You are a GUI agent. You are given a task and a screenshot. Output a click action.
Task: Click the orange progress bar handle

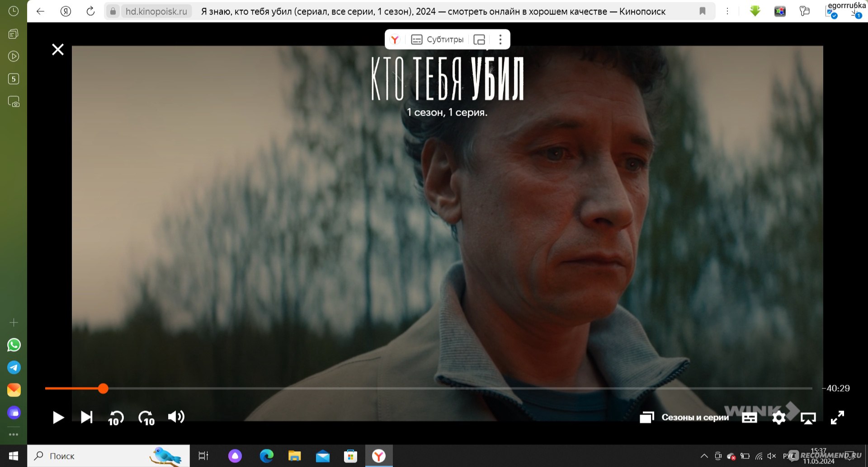coord(103,388)
